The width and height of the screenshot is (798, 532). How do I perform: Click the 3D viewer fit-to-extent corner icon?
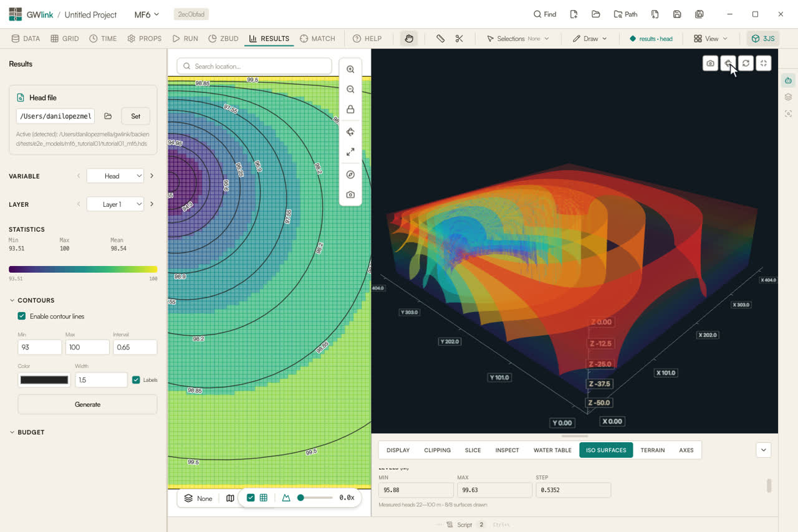pos(764,63)
